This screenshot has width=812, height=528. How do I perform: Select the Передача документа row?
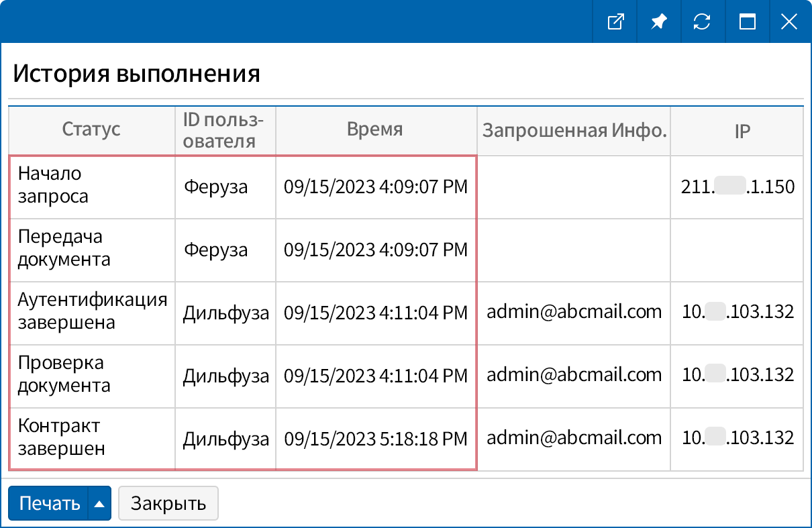point(91,250)
